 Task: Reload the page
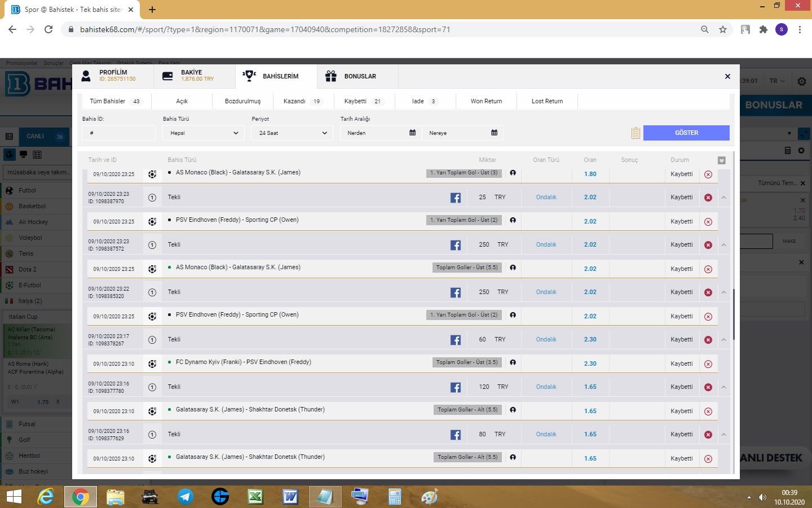tap(48, 29)
